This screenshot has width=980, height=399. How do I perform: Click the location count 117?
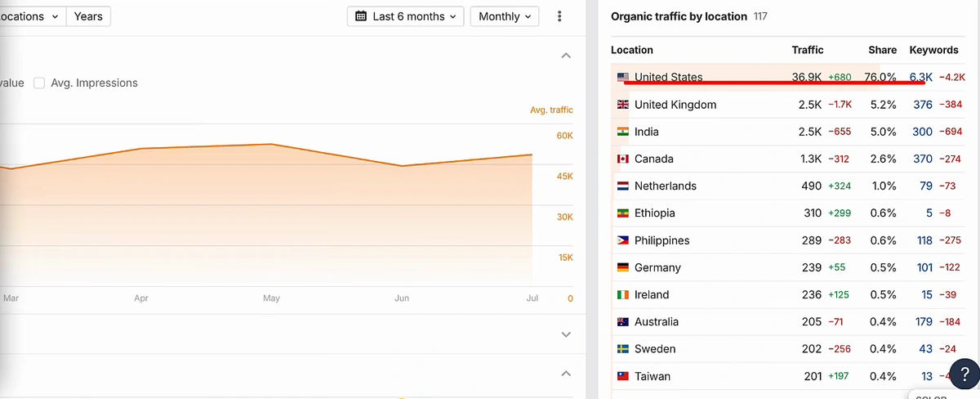760,16
